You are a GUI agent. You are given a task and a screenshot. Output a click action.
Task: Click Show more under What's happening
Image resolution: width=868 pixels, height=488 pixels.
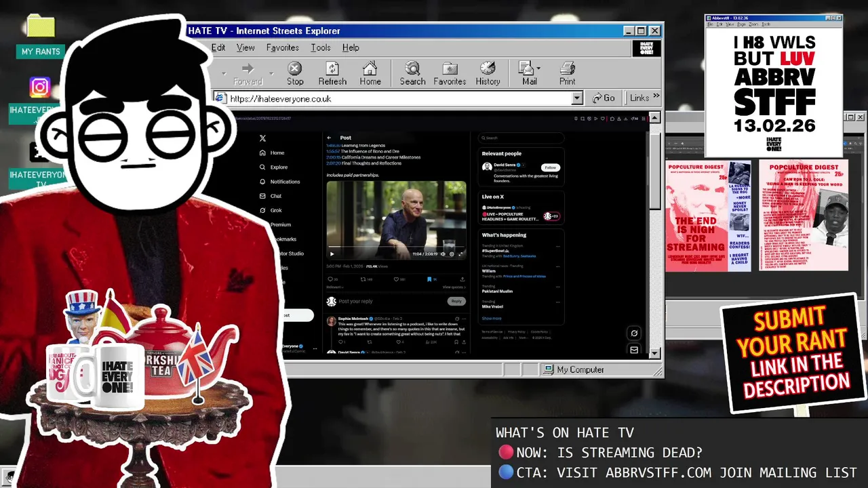point(492,318)
